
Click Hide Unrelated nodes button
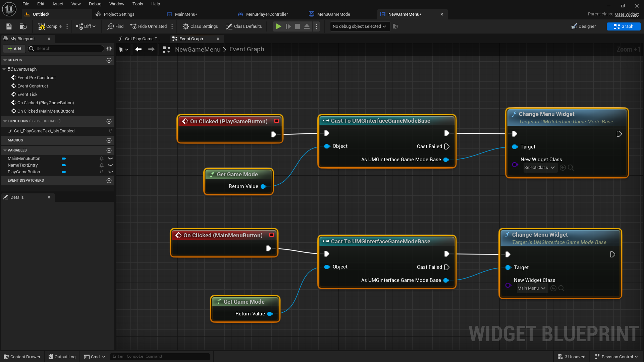click(149, 26)
